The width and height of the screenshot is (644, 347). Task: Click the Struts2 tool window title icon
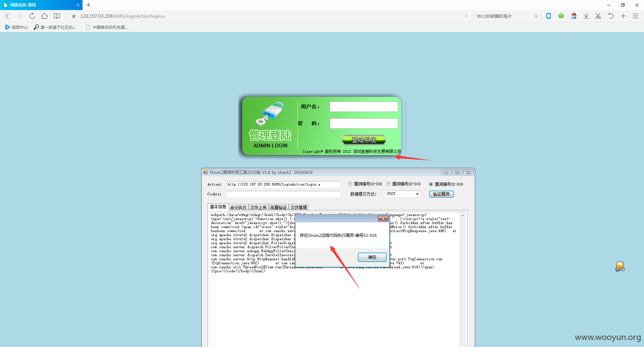click(x=206, y=172)
